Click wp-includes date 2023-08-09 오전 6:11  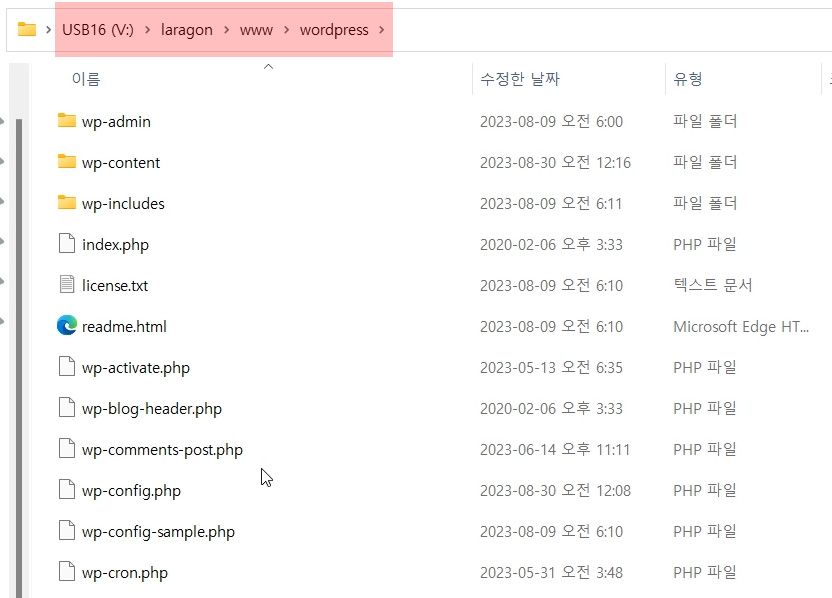(551, 203)
